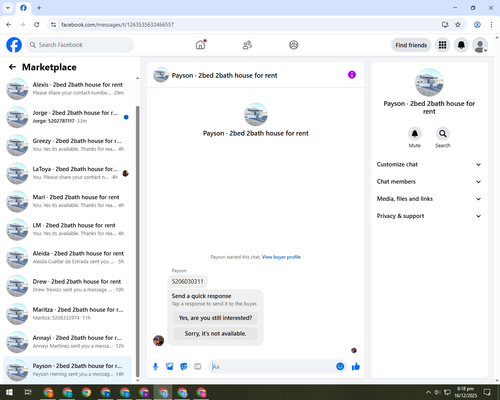Mute the Payson conversation
The height and width of the screenshot is (400, 500).
[415, 134]
